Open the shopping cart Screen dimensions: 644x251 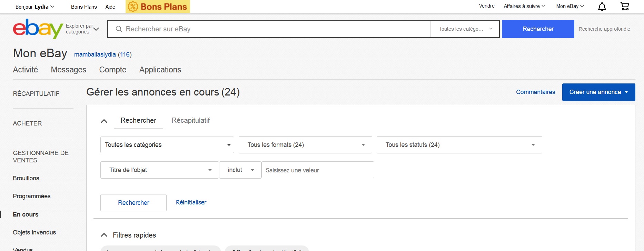tap(625, 6)
